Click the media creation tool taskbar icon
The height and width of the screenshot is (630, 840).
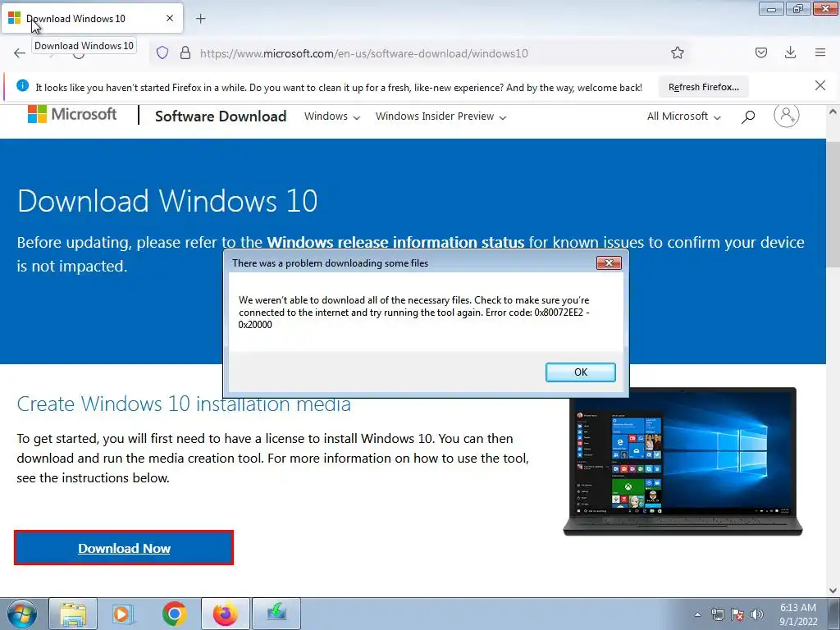276,614
